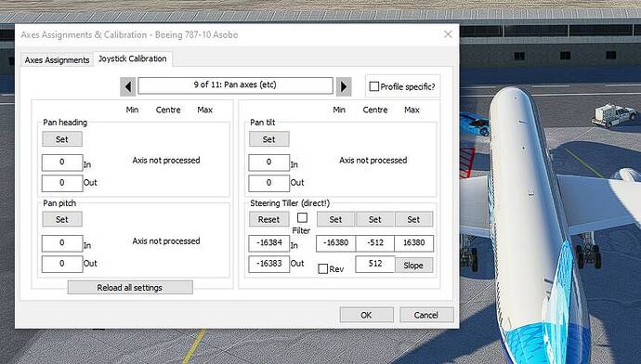Enable the Profile specific checkbox
The image size is (641, 364).
coord(373,86)
